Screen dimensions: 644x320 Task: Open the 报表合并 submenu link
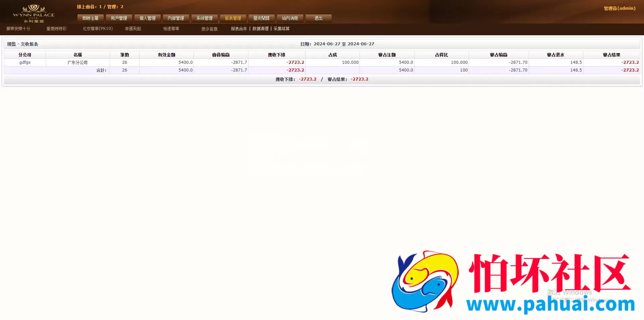click(x=239, y=29)
